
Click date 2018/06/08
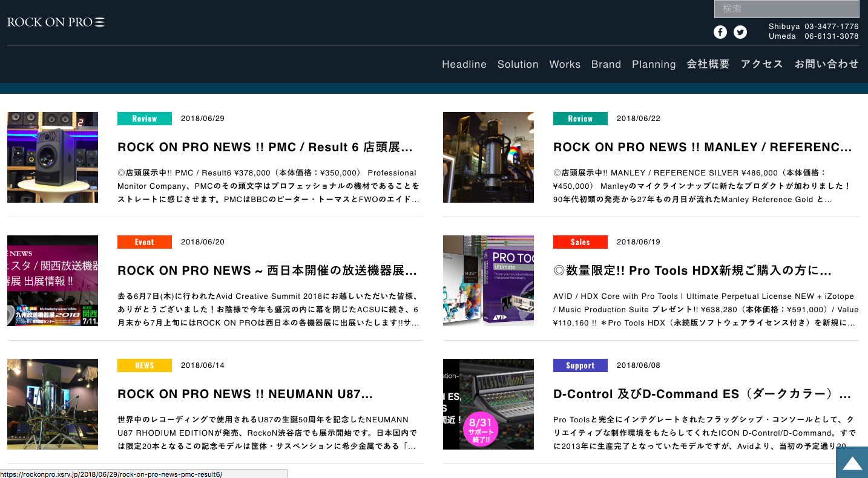[639, 365]
